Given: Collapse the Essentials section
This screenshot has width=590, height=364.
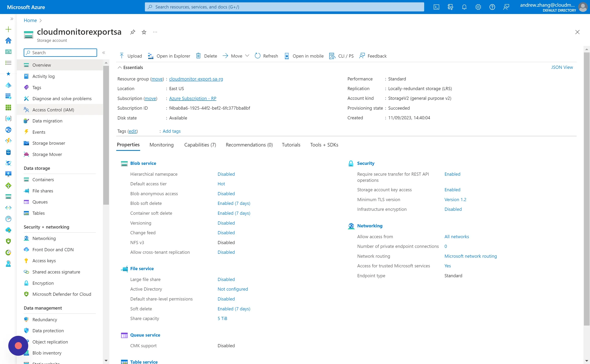Looking at the screenshot, I should (x=130, y=67).
